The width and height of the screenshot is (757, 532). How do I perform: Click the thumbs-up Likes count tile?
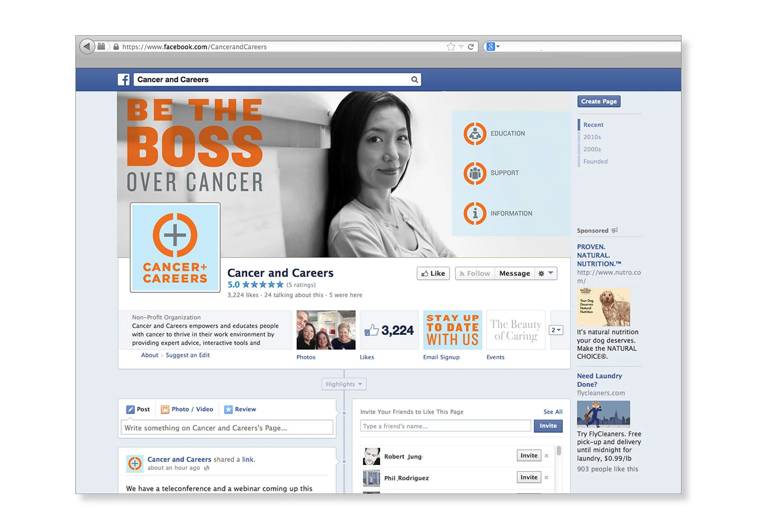coord(389,330)
